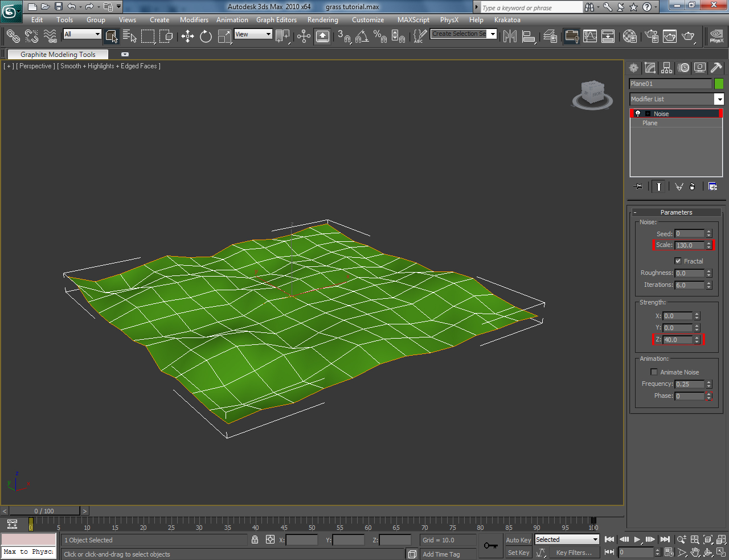Choose Rectangular Selection Region tool

coord(148,36)
